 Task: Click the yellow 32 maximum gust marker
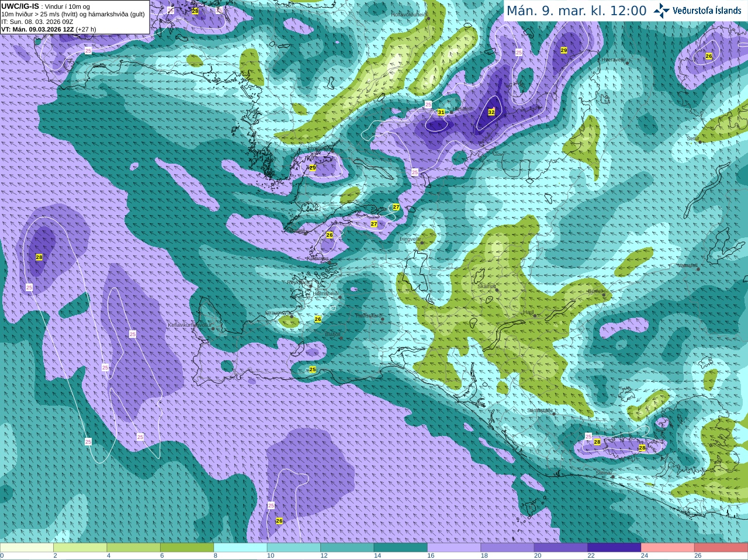coord(491,112)
